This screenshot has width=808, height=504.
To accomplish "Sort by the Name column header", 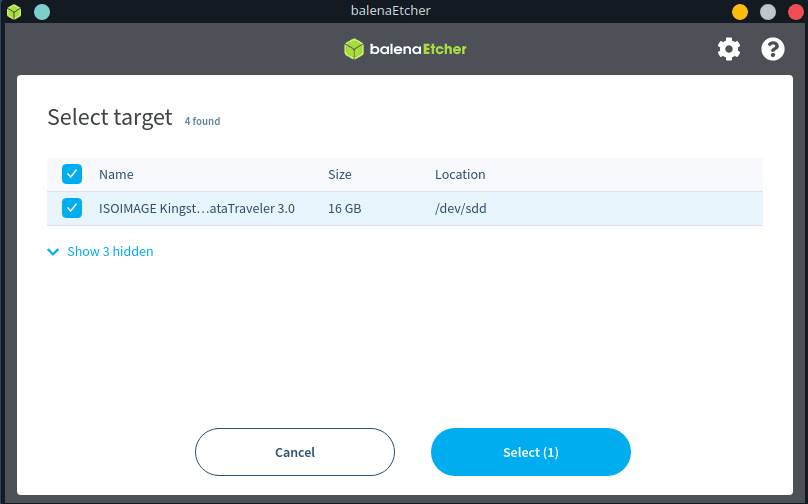I will coord(116,174).
